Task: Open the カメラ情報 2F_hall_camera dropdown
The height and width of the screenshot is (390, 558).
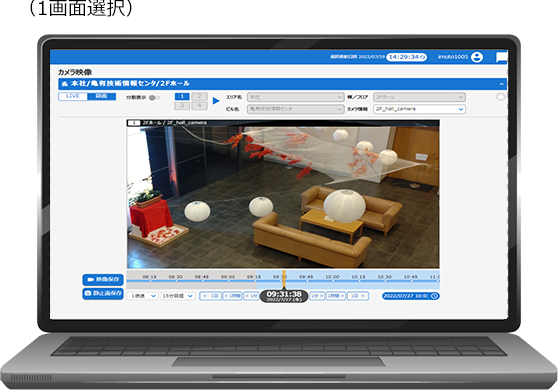Action: point(419,109)
